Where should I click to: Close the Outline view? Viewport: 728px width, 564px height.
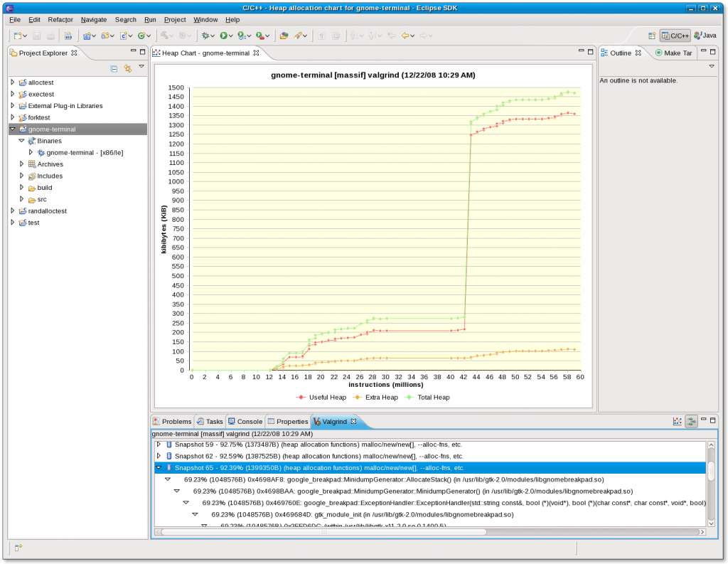pyautogui.click(x=638, y=53)
